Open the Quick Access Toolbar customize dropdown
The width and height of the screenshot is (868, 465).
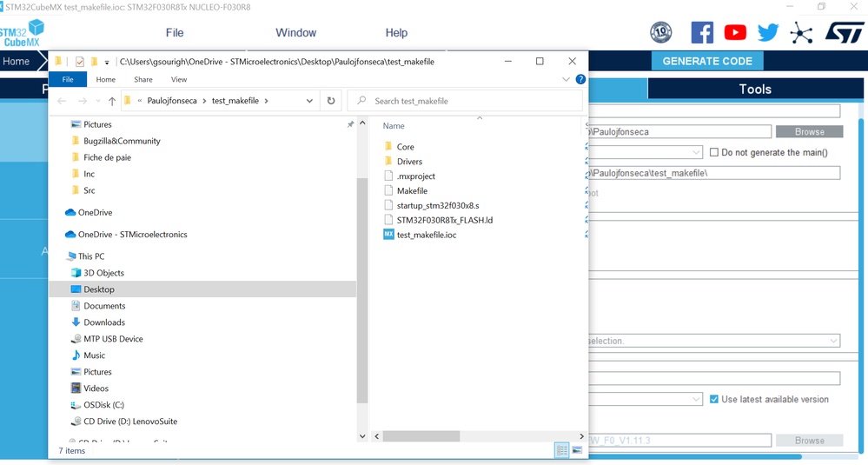[x=107, y=62]
